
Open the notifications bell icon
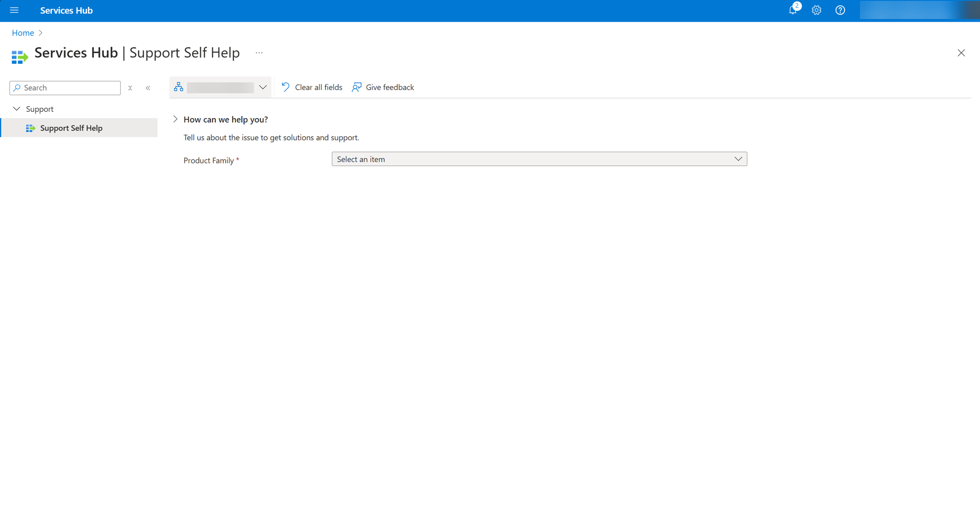click(x=794, y=10)
